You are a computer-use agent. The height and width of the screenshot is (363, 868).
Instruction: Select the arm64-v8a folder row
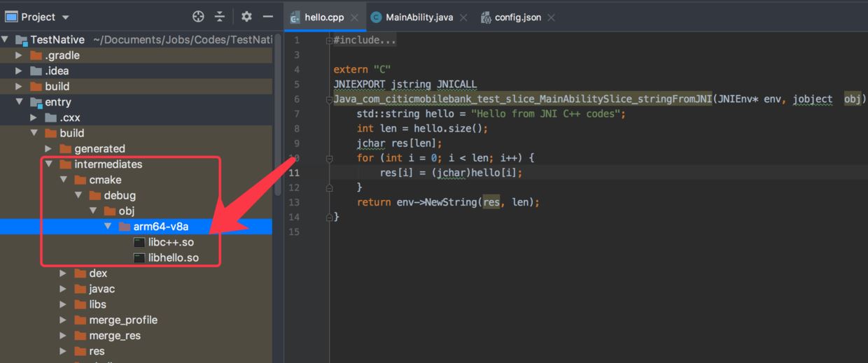point(136,227)
